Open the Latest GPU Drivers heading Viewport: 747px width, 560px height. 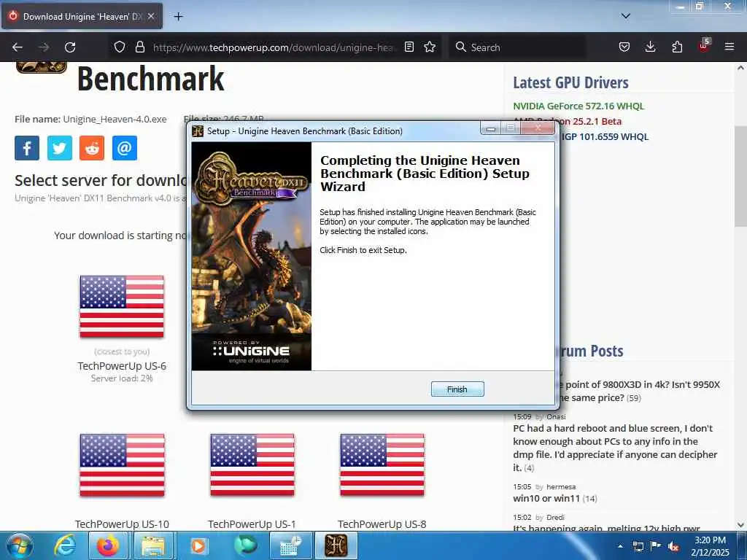point(570,82)
